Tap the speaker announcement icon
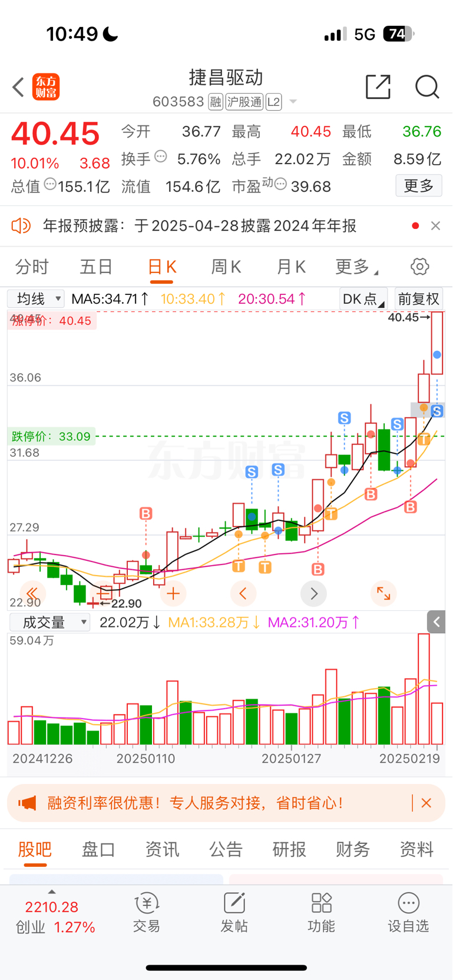 (x=21, y=225)
